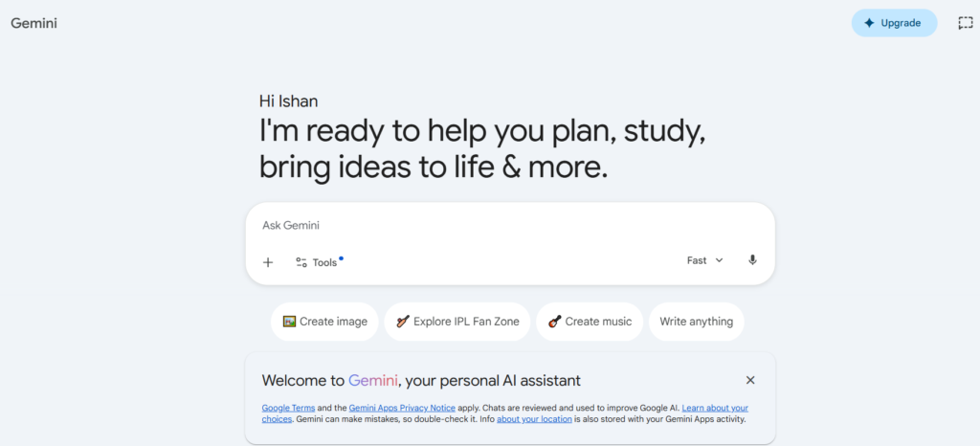
Task: Open the Tools menu in prompt box
Action: [320, 262]
